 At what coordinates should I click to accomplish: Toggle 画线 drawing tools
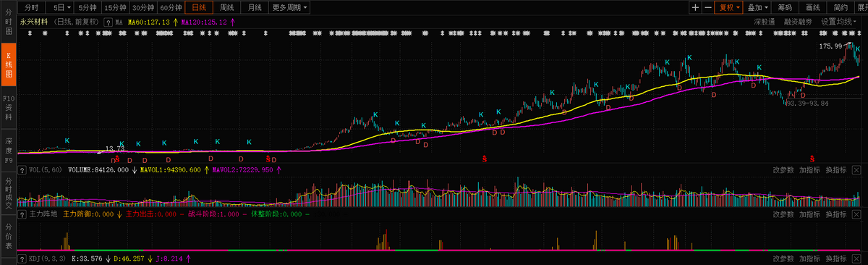(813, 7)
